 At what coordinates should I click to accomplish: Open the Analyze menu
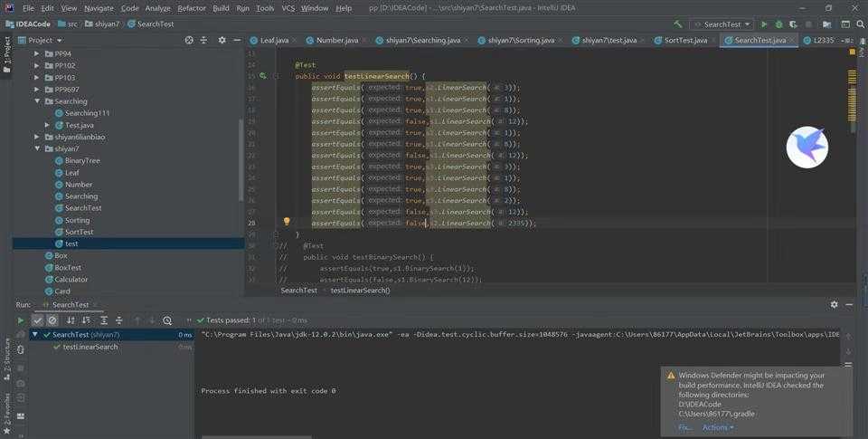click(x=157, y=8)
